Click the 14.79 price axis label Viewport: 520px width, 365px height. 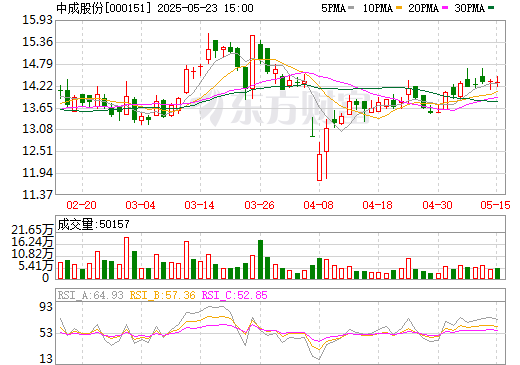[38, 64]
